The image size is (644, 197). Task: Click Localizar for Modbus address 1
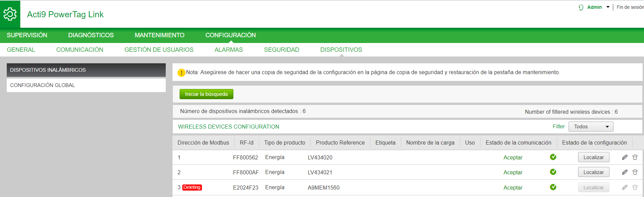point(593,157)
